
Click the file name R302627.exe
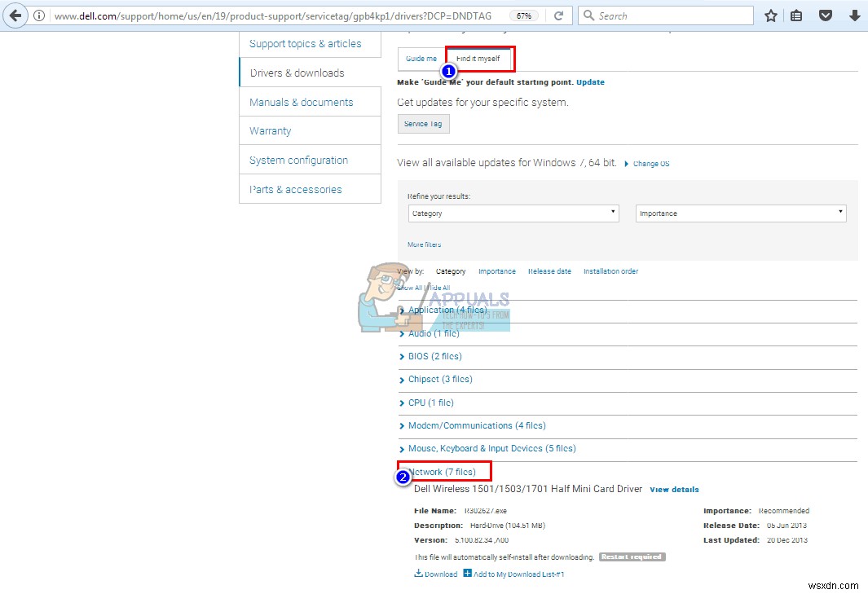tap(486, 511)
